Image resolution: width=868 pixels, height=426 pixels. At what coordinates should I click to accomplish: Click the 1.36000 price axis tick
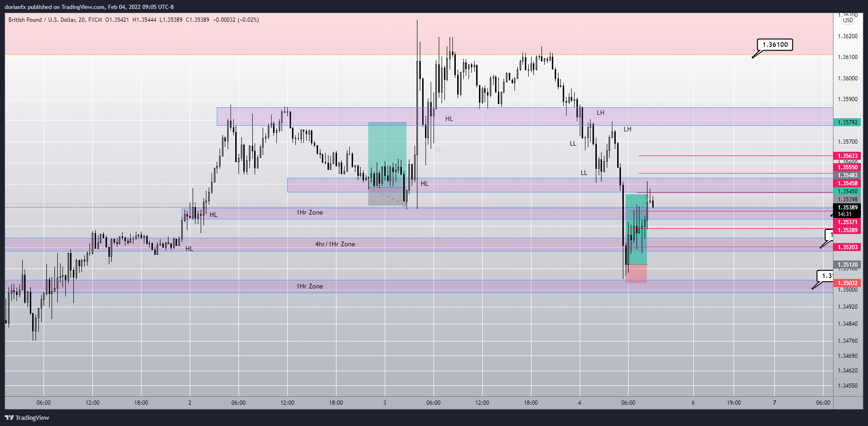tap(847, 78)
